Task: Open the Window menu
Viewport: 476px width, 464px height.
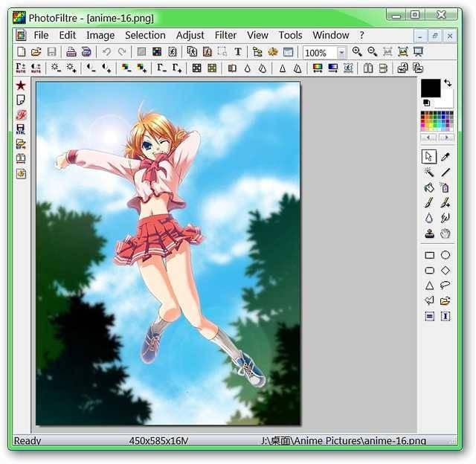Action: [x=331, y=35]
